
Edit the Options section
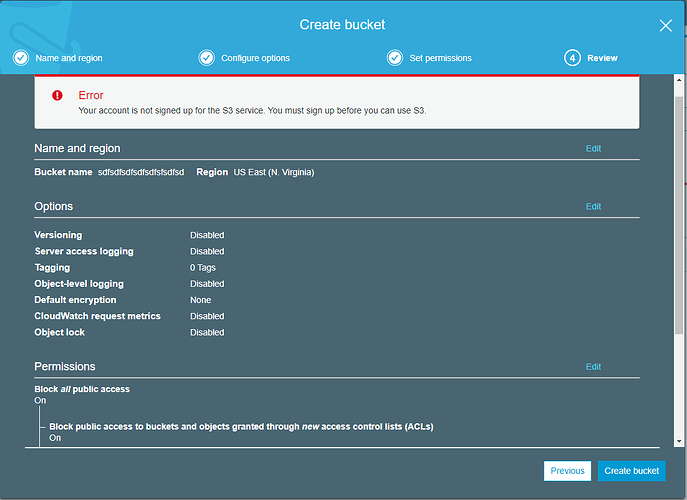(x=593, y=207)
